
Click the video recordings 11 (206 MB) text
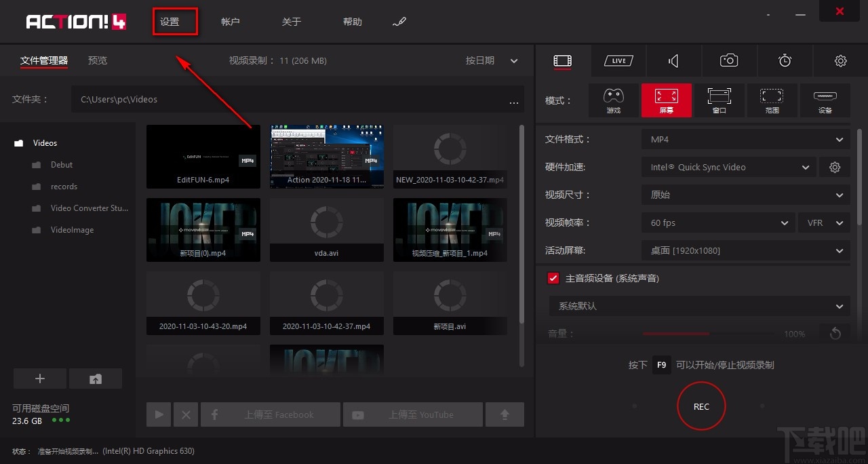278,60
